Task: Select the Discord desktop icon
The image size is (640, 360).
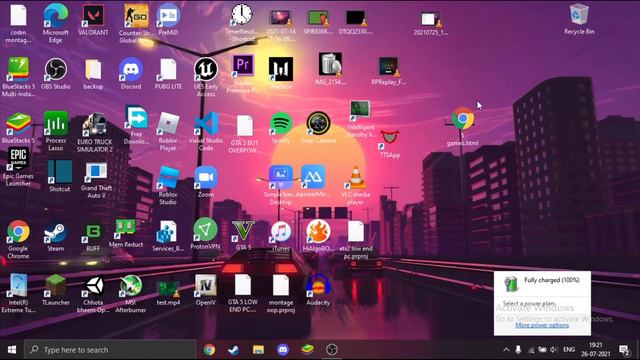Action: (131, 69)
